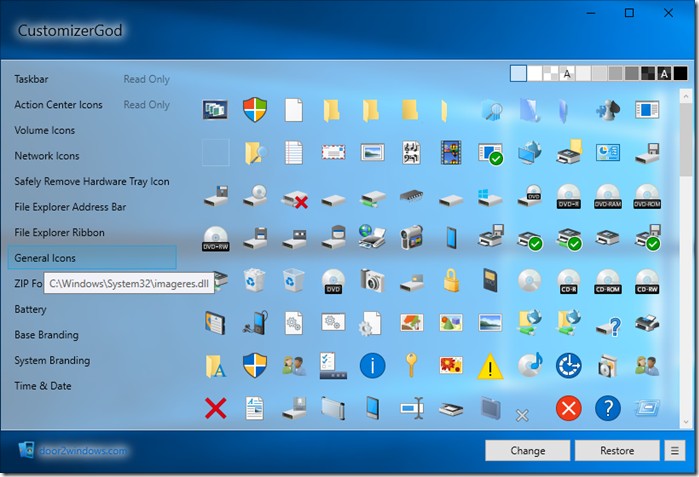This screenshot has height=477, width=699.
Task: Click the scrollbar up arrow
Action: (686, 96)
